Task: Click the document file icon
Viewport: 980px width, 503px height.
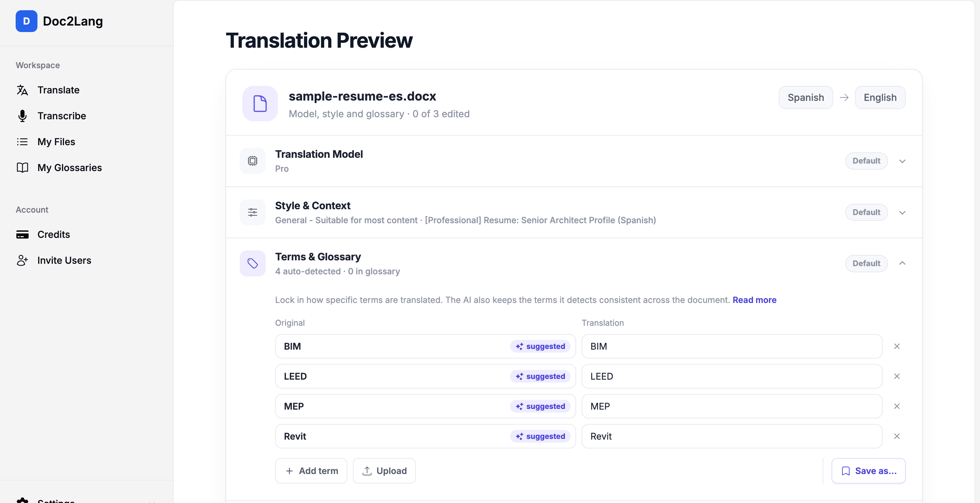Action: point(260,104)
